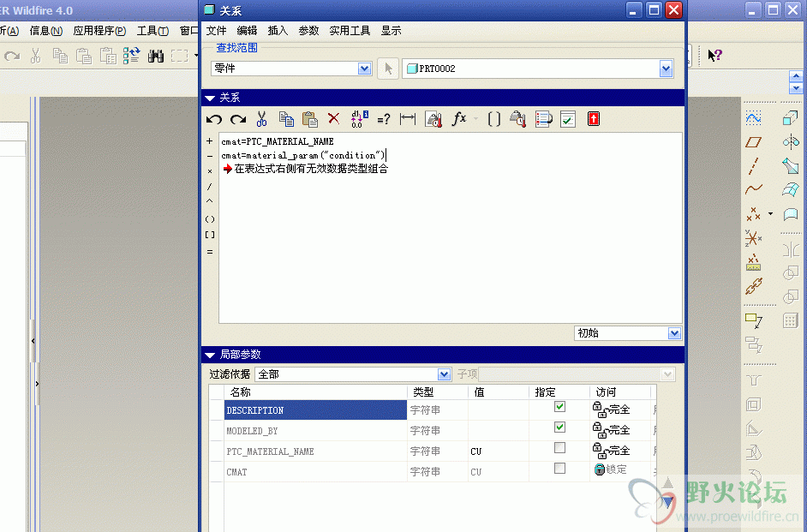
Task: Verify relations with the checkmark icon
Action: point(568,119)
